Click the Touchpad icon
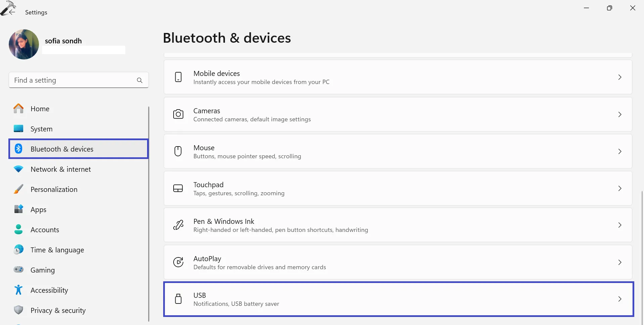644x325 pixels. point(178,188)
